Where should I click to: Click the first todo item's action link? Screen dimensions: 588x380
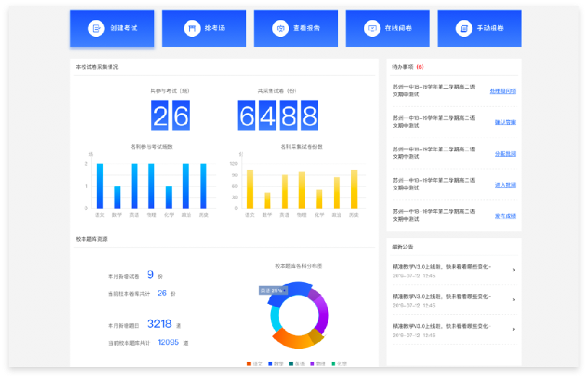coord(503,91)
